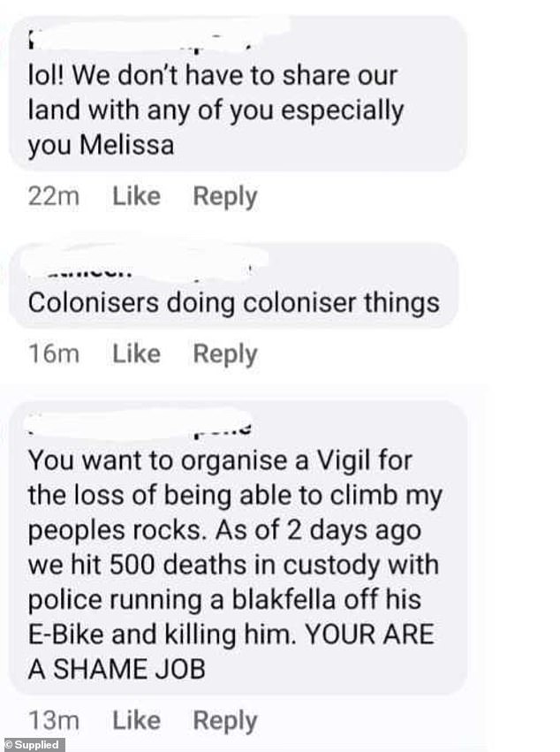This screenshot has height=752, width=560.
Task: Reply to the "Colonisers doing coloniser things" comment
Action: pyautogui.click(x=224, y=354)
